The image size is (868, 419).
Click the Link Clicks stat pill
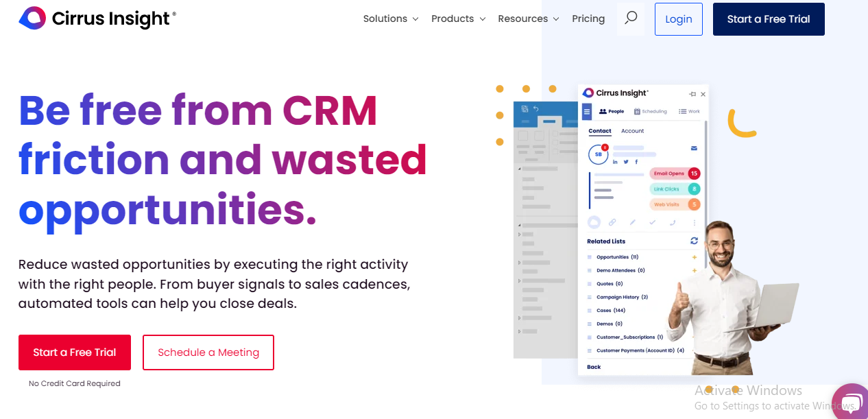(675, 189)
